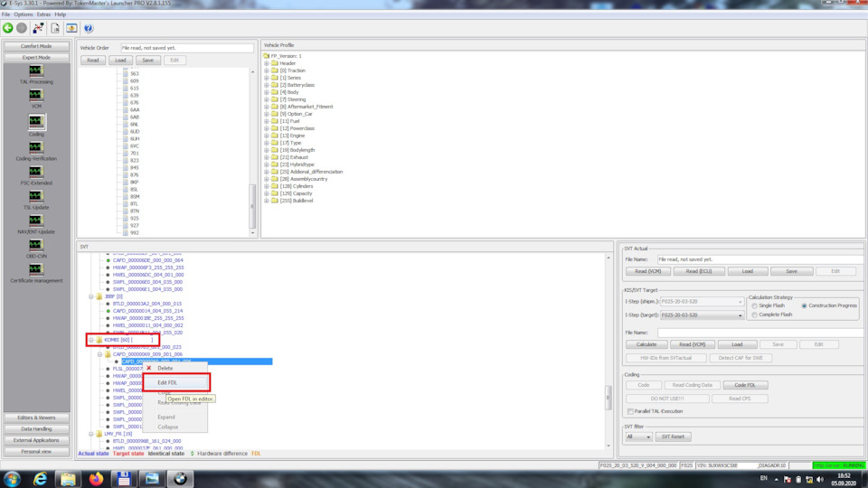Select the CAFD_00000069_009_001_006 folder node

coord(147,354)
